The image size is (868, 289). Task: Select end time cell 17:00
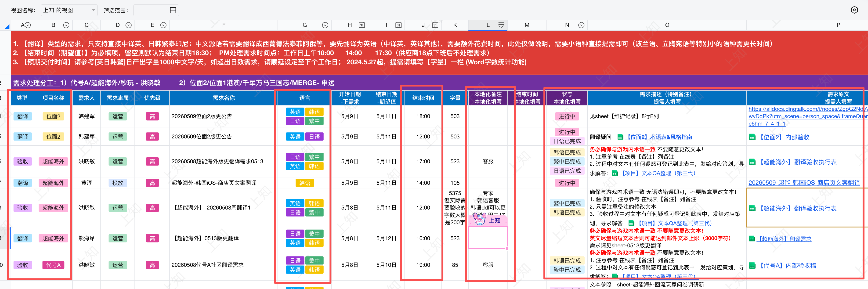[x=423, y=161]
